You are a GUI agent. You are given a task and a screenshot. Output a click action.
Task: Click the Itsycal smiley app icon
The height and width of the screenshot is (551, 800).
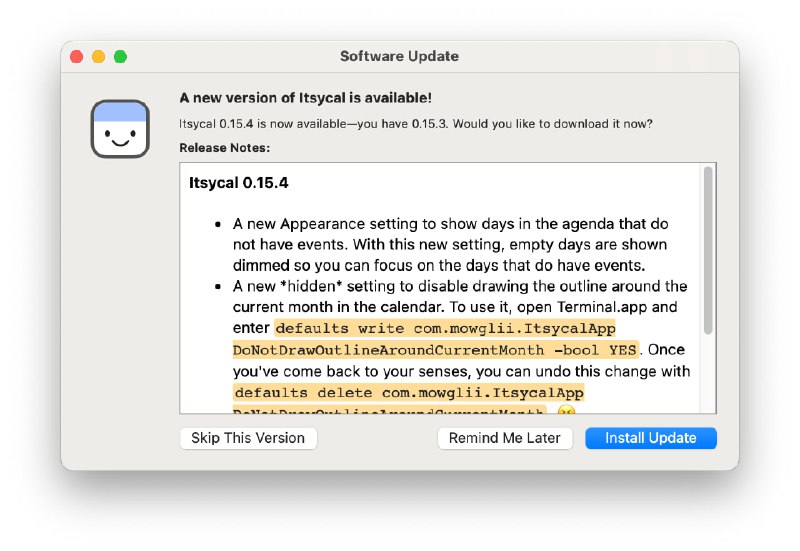tap(120, 129)
